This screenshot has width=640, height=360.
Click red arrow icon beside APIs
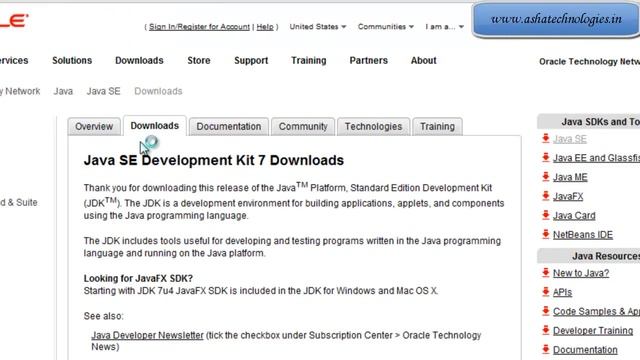click(x=545, y=291)
